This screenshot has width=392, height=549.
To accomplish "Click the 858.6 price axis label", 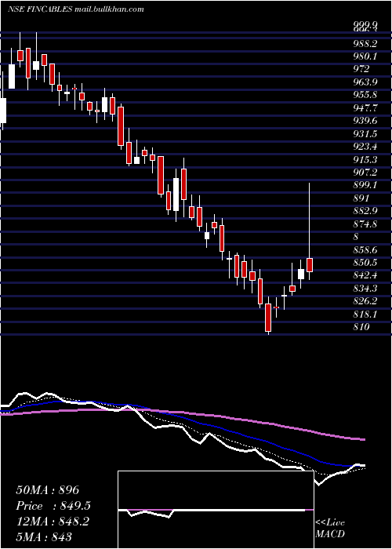I will pos(365,249).
